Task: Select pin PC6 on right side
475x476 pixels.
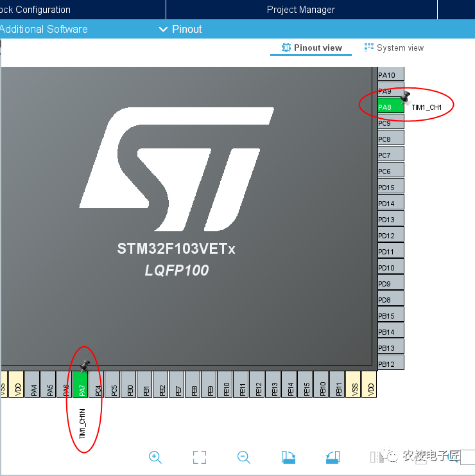Action: (x=391, y=170)
